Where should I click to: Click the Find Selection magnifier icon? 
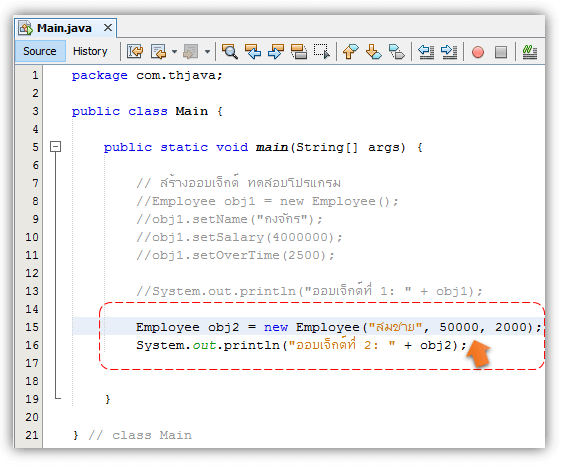229,51
